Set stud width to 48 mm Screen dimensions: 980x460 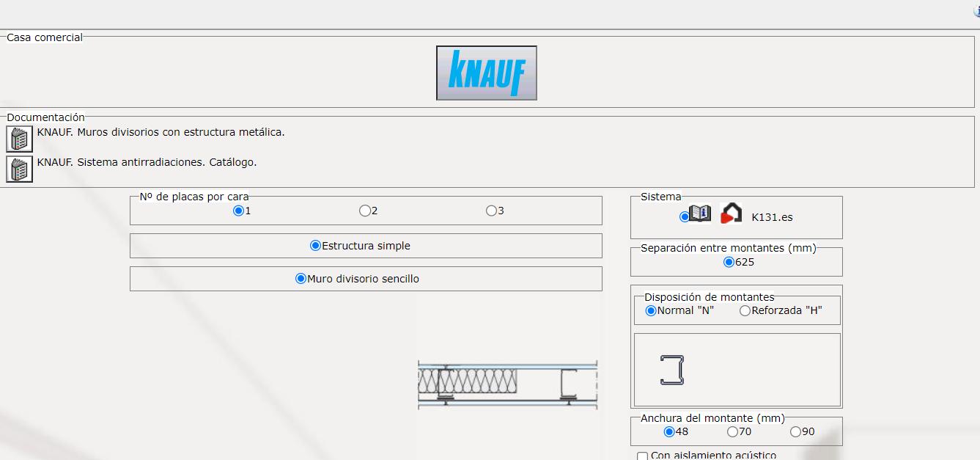668,431
